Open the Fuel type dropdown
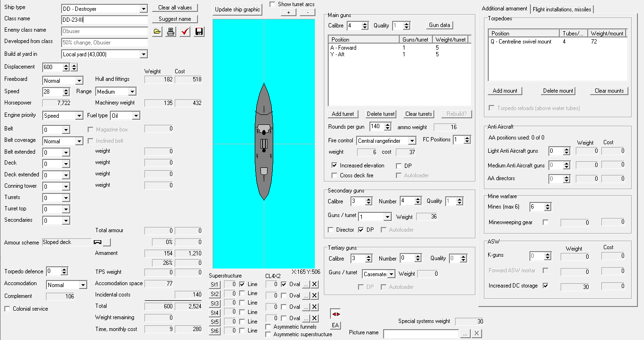The width and height of the screenshot is (644, 340). point(136,116)
